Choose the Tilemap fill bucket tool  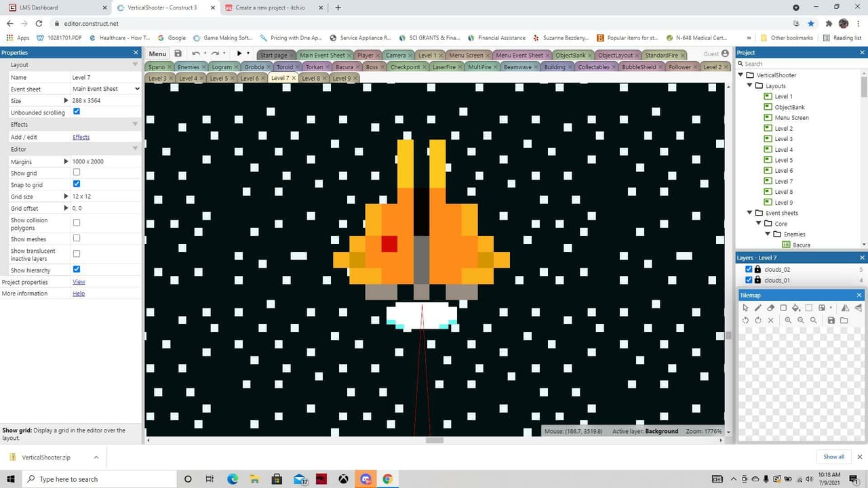coord(796,308)
